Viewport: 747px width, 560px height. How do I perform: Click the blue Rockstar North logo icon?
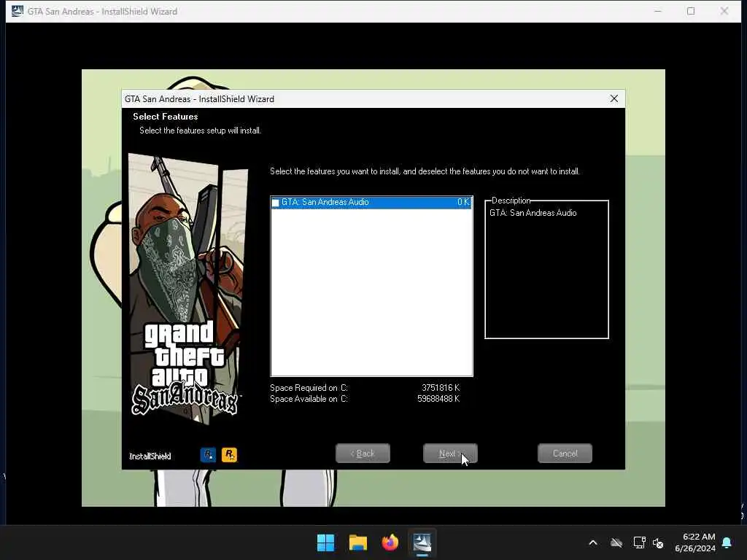208,455
